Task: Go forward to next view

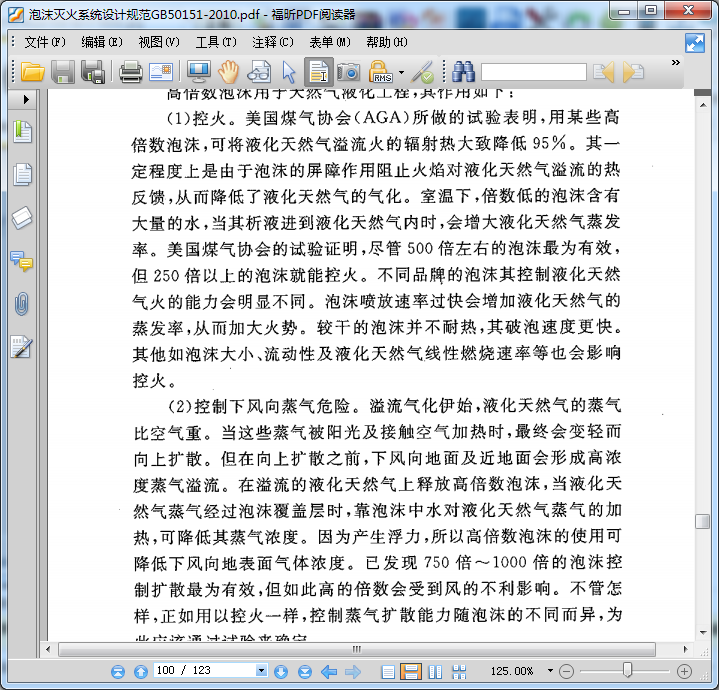Action: coord(353,672)
